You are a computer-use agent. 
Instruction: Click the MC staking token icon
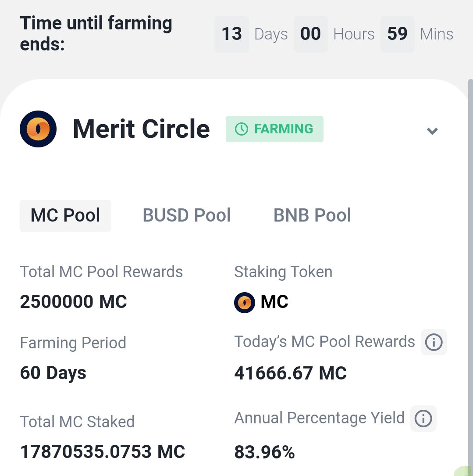pos(245,302)
